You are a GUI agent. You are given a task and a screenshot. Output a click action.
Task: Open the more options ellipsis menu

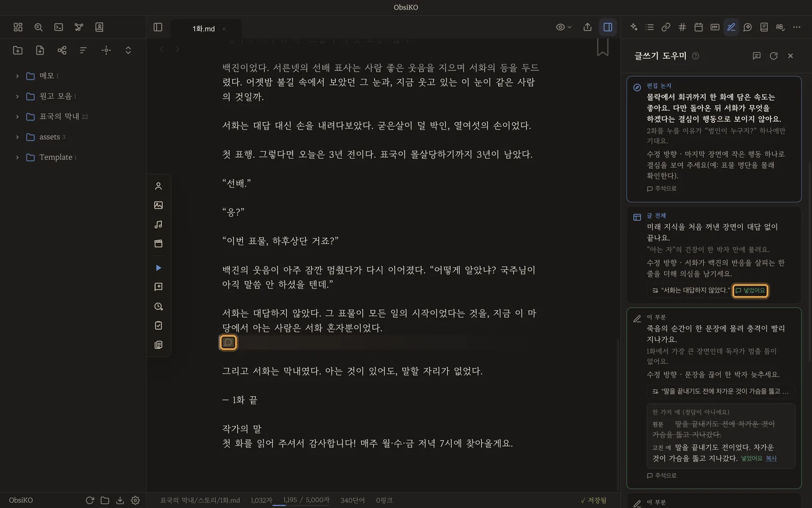coord(796,27)
